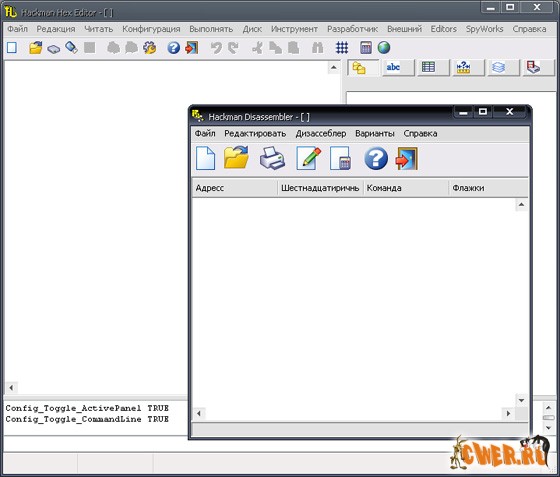Click the Флажки column header

tap(488, 188)
